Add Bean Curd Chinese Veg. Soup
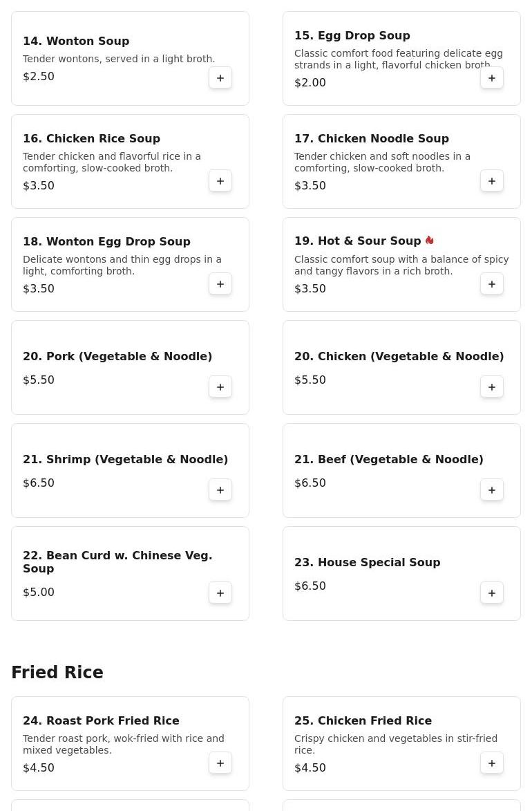 pyautogui.click(x=220, y=593)
